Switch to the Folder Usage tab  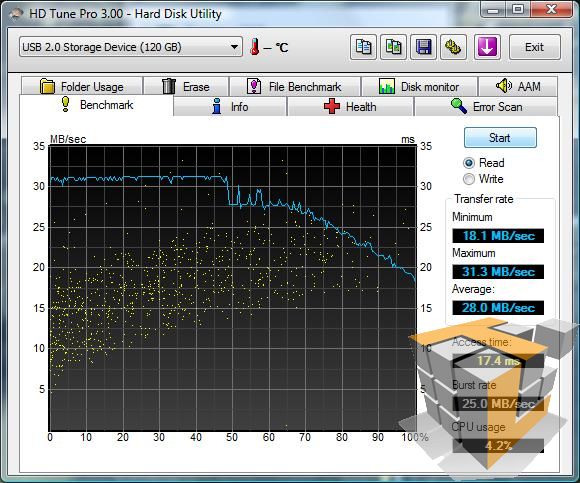coord(82,86)
